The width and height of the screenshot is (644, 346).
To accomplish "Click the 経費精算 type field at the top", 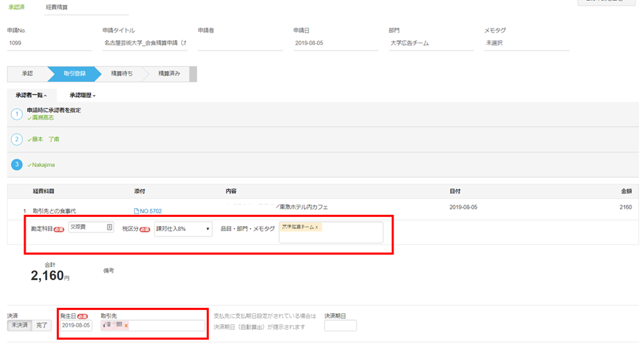I will [x=86, y=8].
